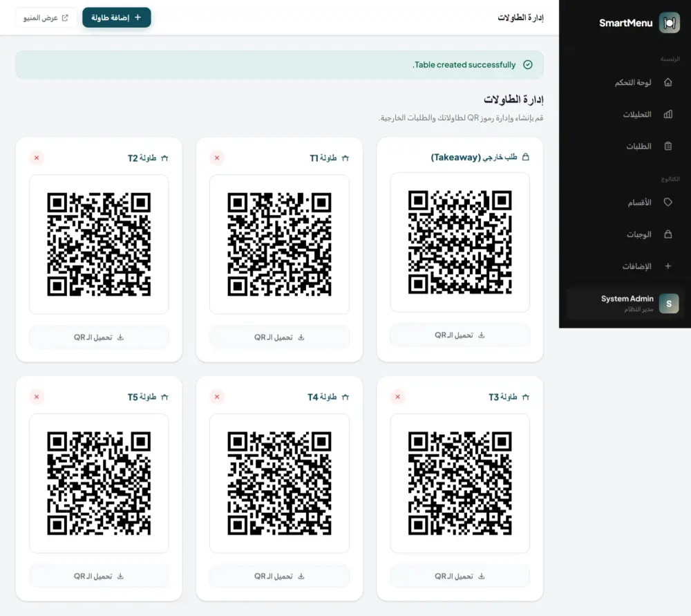This screenshot has height=616, width=691.
Task: Click the bar chart icon beside التحليلات
Action: 668,114
